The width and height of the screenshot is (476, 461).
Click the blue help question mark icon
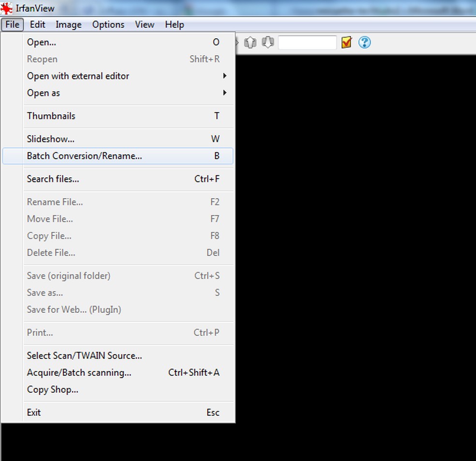364,42
